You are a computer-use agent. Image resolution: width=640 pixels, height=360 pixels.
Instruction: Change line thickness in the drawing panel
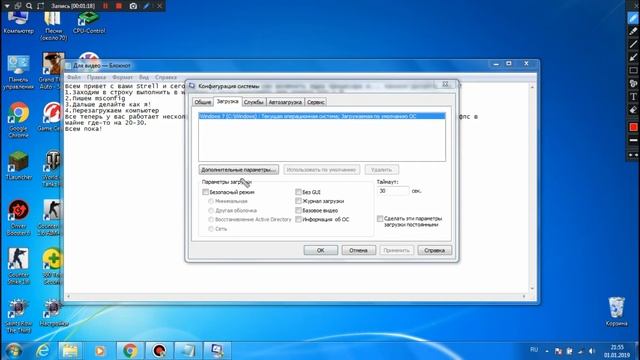(x=633, y=140)
